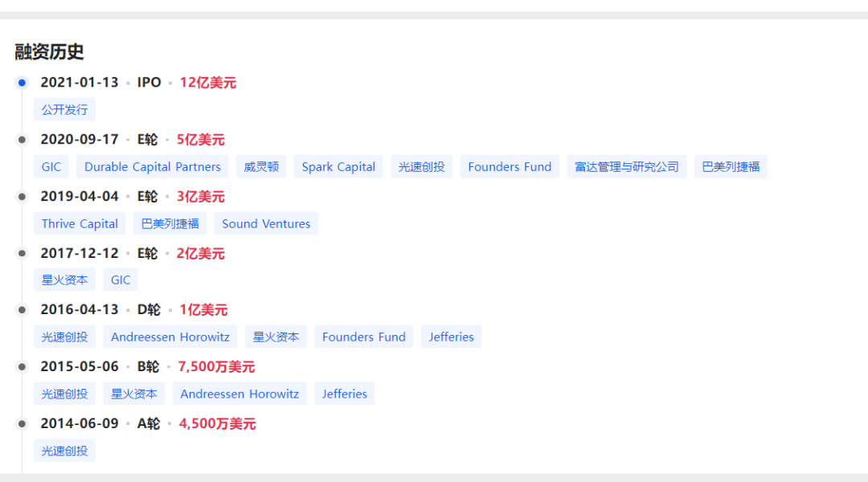Select timeline marker for 2016-04-13 round
The height and width of the screenshot is (482, 868).
23,310
